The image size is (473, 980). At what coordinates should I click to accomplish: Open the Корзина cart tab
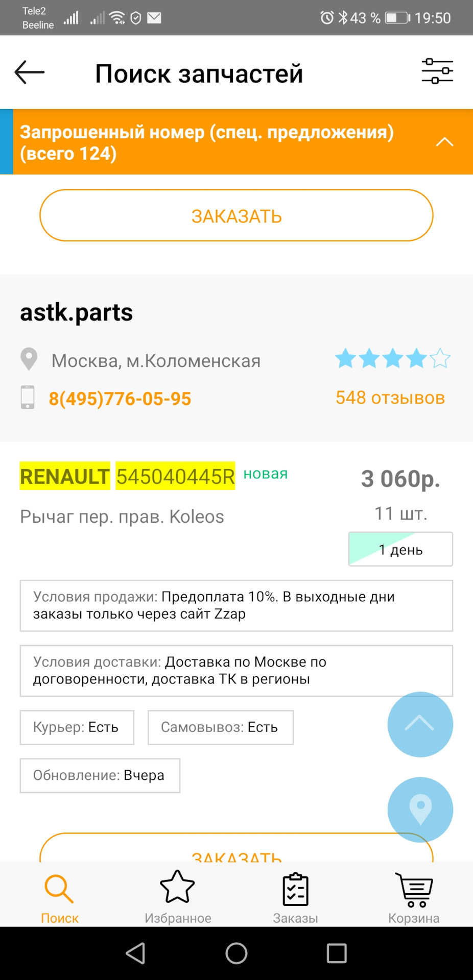tap(414, 897)
